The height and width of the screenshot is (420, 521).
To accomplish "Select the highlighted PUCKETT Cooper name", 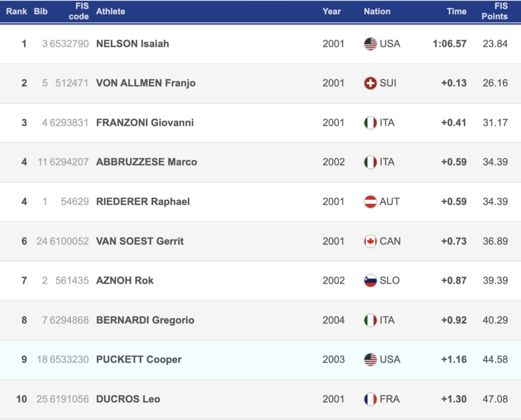I will [x=138, y=359].
